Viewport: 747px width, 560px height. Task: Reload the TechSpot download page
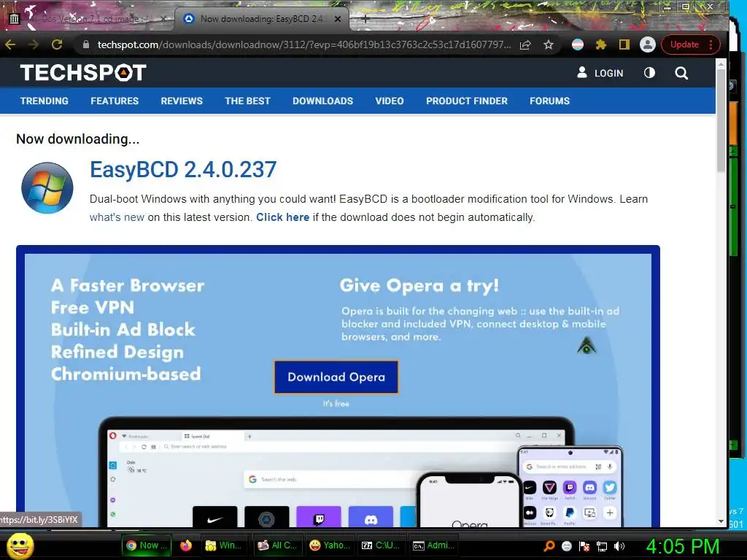57,44
